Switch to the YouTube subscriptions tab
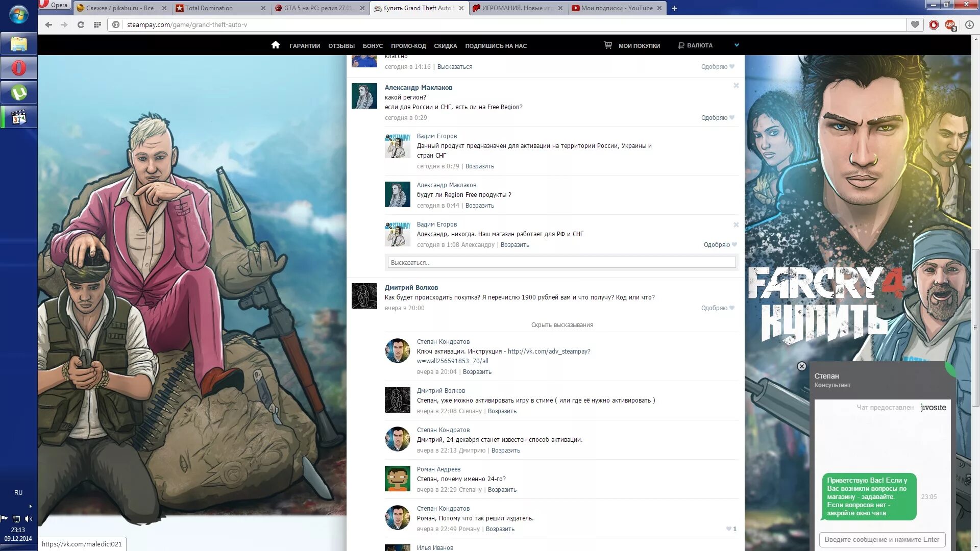The image size is (980, 551). 617,8
